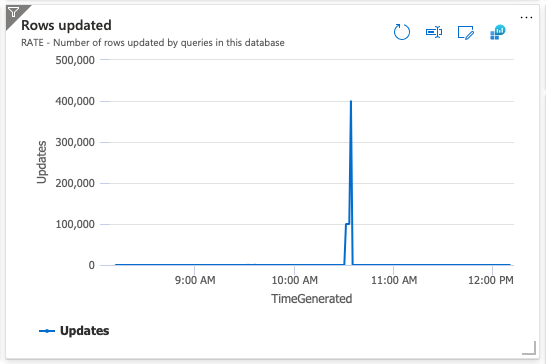Screen dimensions: 546x364
Task: Click the blue Updates legend line marker
Action: click(x=47, y=331)
